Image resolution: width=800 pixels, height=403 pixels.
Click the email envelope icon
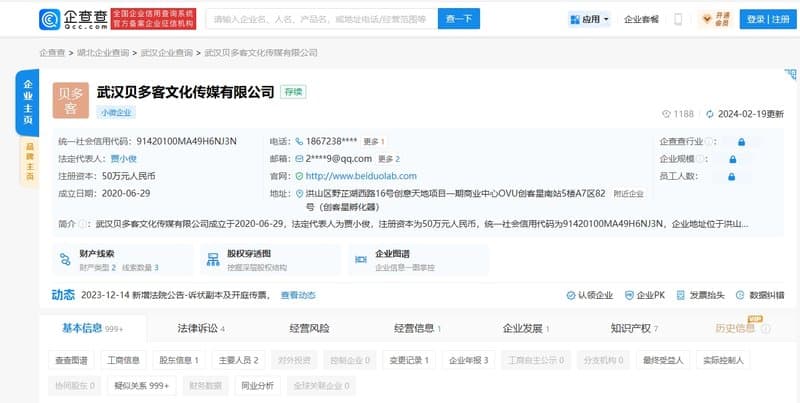[x=299, y=159]
